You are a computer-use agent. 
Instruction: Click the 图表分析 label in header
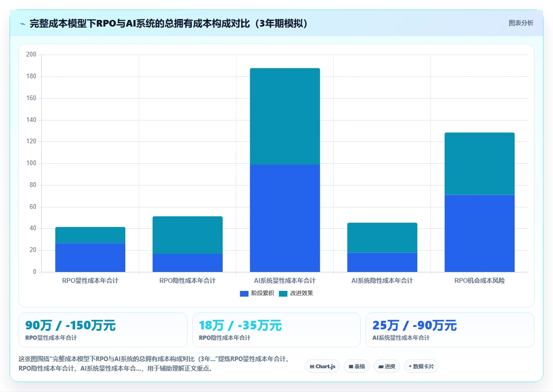(x=521, y=23)
